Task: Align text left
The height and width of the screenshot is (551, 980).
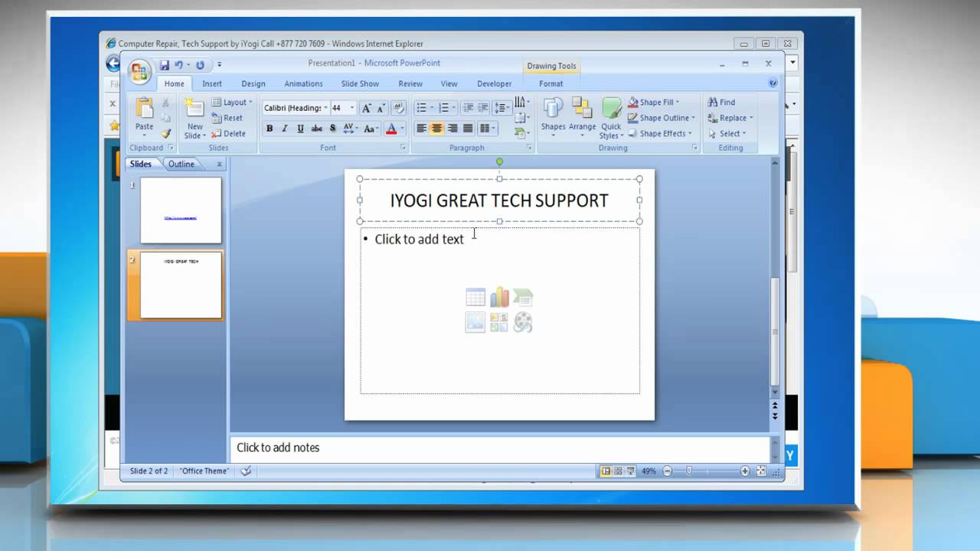Action: coord(421,129)
